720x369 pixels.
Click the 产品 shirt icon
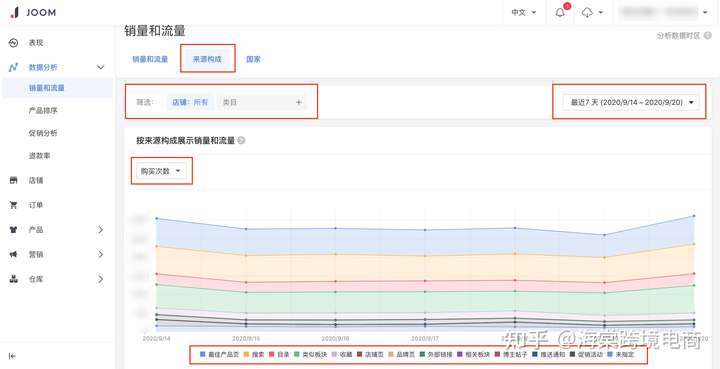(x=13, y=230)
